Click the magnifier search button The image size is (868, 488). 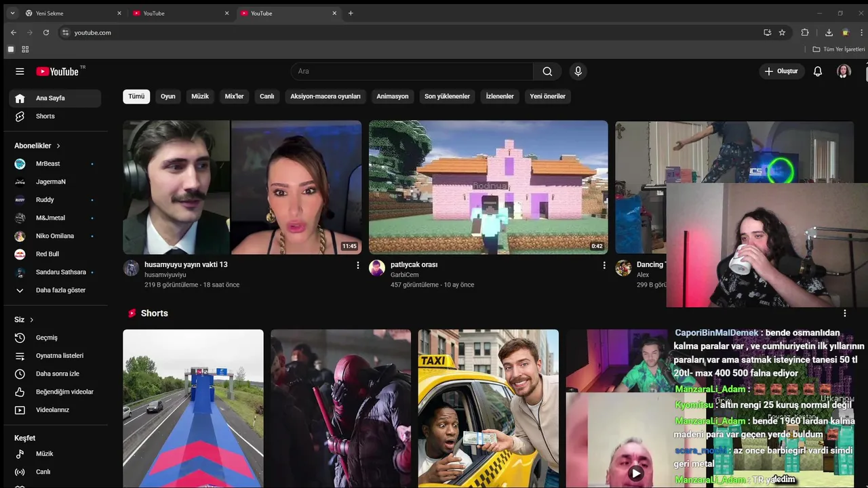[547, 71]
